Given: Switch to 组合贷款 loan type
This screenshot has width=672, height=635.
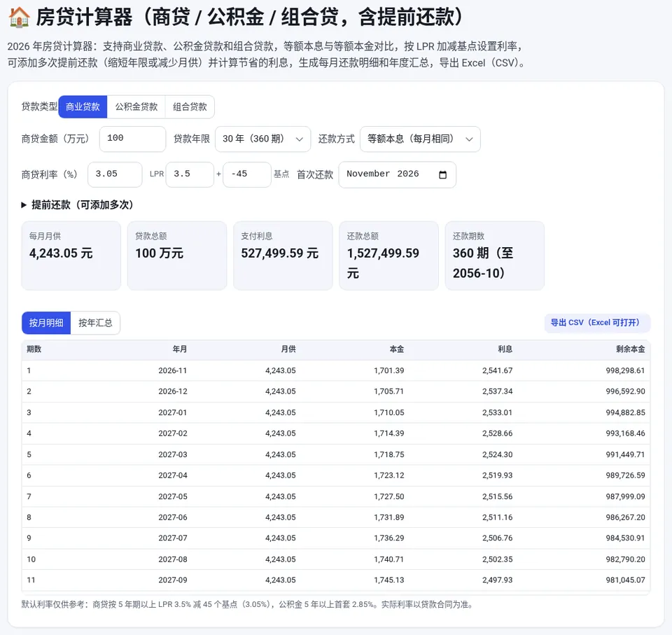Looking at the screenshot, I should point(190,106).
